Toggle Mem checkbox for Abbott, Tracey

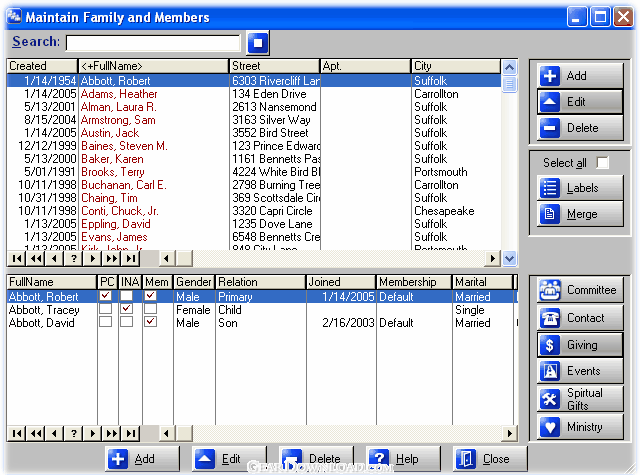(151, 309)
